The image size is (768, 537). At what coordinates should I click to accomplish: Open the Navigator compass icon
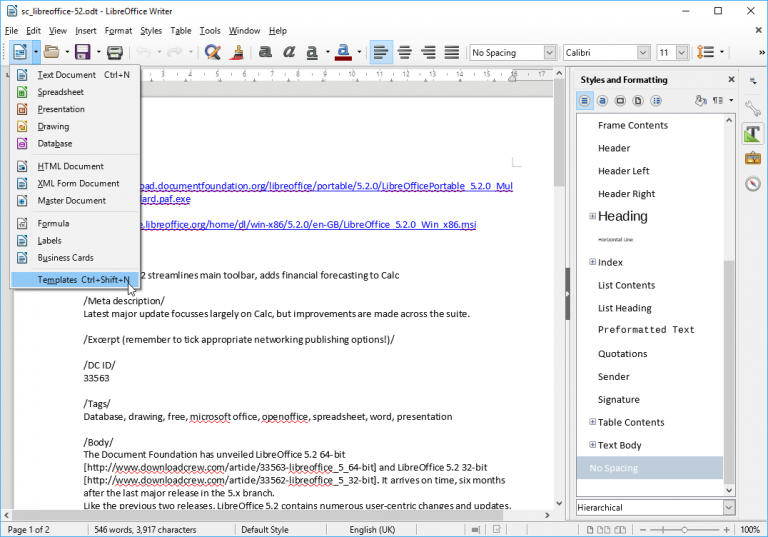tap(753, 184)
